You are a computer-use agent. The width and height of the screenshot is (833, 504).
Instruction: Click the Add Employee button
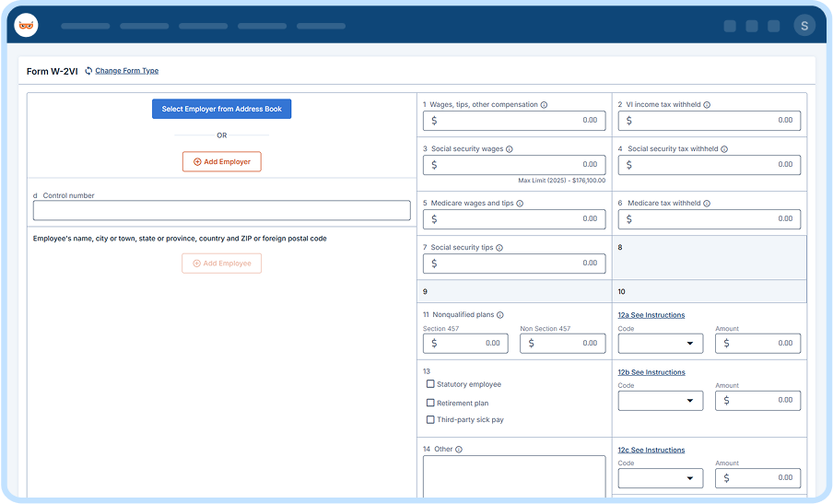221,264
